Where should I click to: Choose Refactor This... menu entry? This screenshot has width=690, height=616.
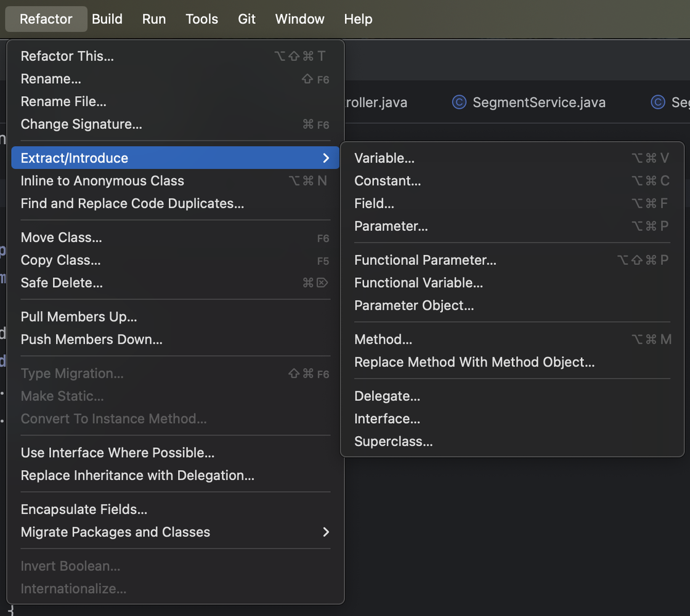click(x=175, y=56)
